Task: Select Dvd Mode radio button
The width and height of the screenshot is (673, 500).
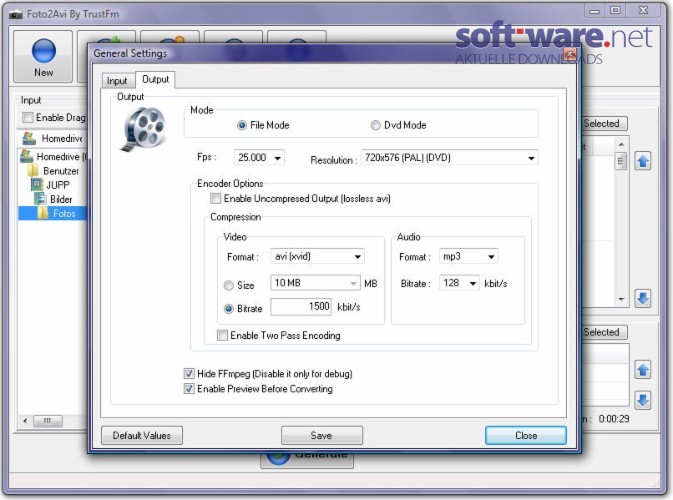Action: click(376, 125)
